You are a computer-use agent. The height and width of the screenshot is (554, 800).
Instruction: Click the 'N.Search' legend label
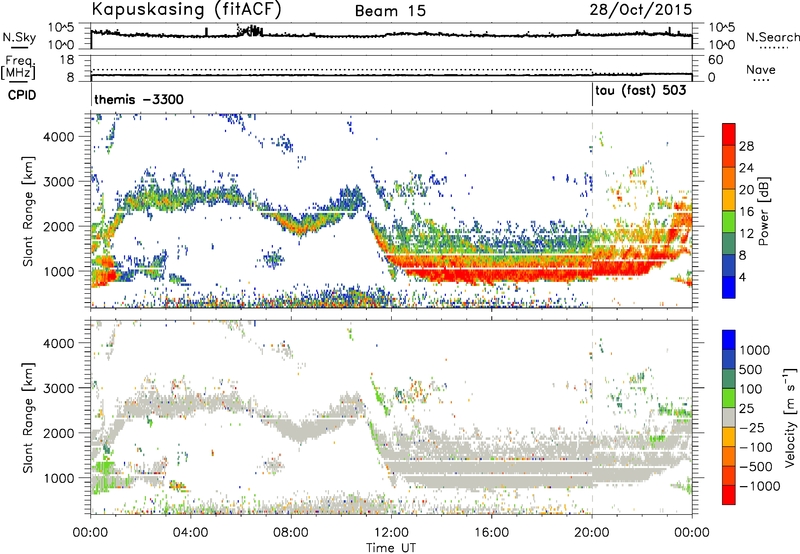pos(772,37)
